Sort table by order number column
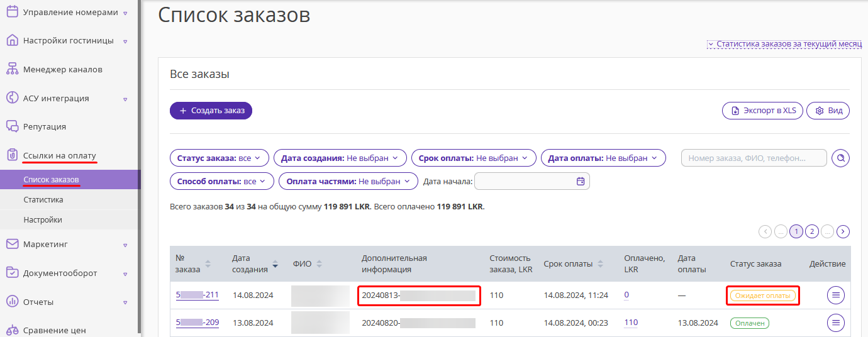 tap(208, 264)
